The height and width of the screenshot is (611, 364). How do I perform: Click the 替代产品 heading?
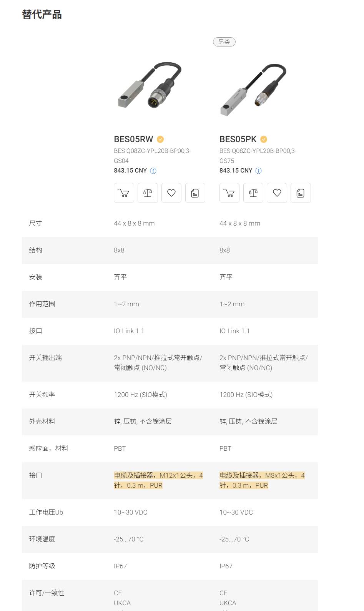coord(42,15)
